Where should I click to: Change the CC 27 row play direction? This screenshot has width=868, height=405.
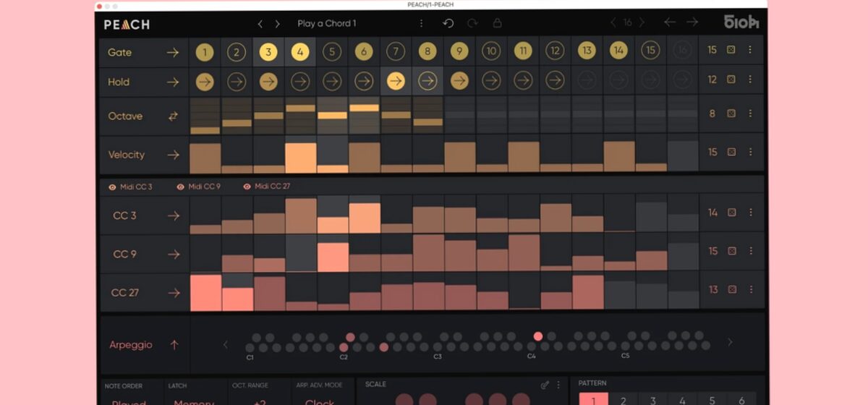tap(173, 293)
